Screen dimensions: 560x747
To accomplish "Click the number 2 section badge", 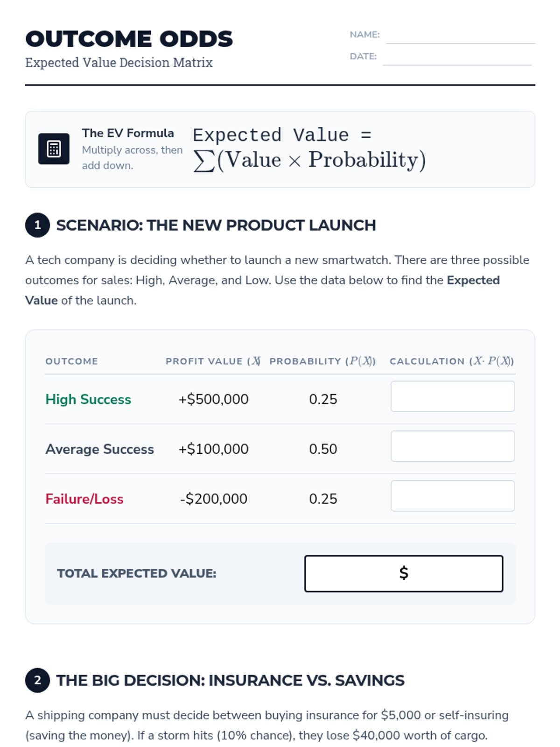I will [37, 680].
